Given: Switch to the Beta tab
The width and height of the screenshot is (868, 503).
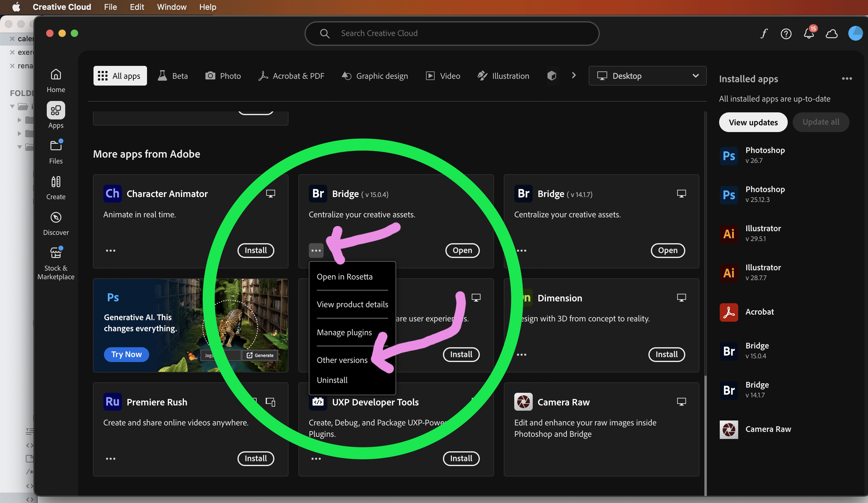Looking at the screenshot, I should point(173,75).
